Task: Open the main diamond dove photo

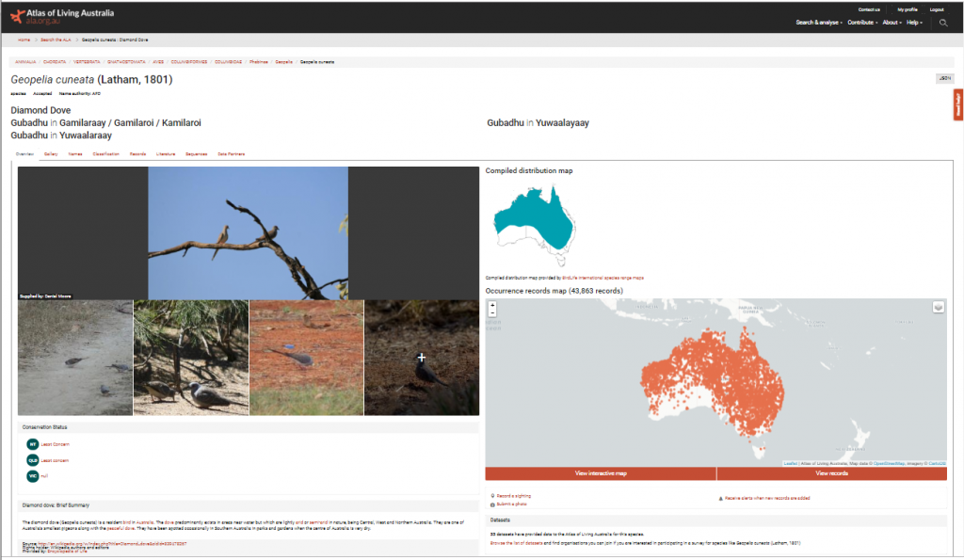Action: tap(248, 232)
